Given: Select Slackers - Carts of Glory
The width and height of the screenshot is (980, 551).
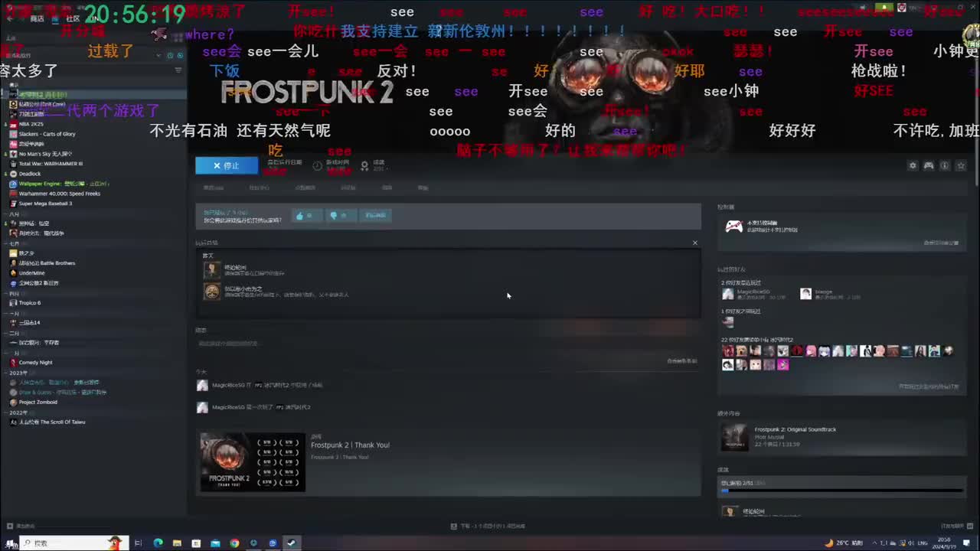Looking at the screenshot, I should pyautogui.click(x=47, y=134).
